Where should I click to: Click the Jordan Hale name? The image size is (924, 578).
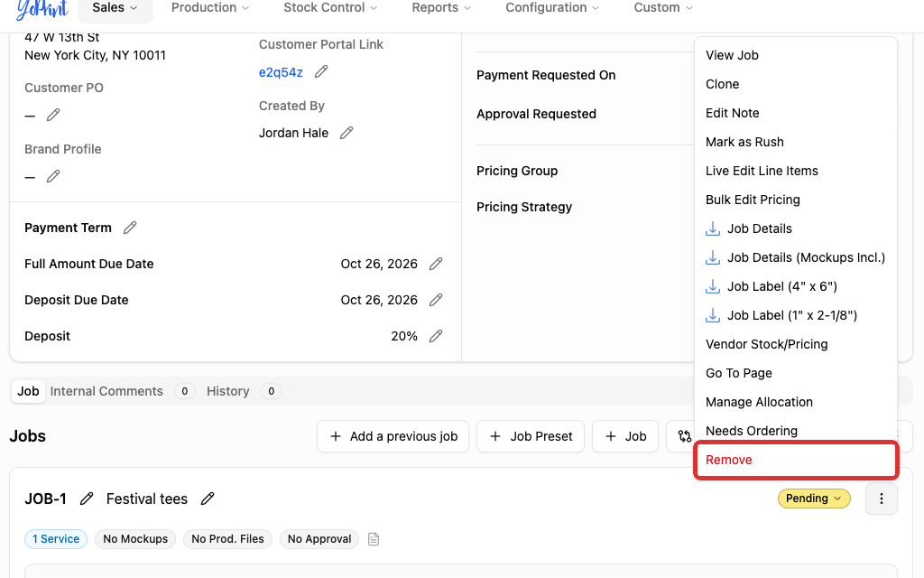point(293,133)
